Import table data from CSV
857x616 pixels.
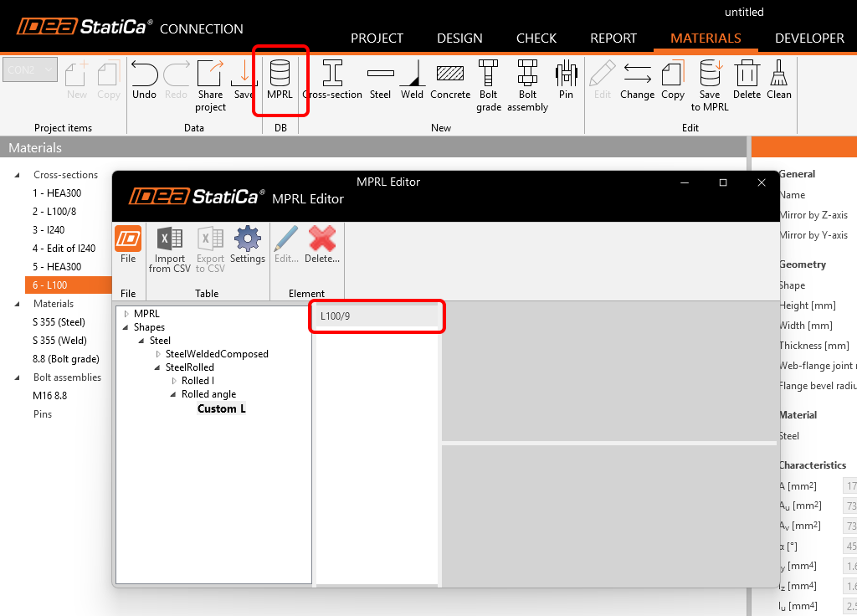pos(169,245)
